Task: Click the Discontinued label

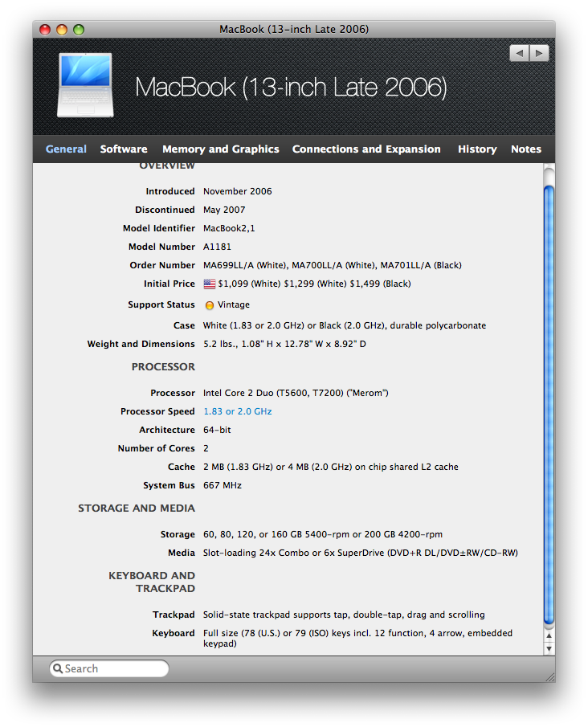Action: (165, 210)
